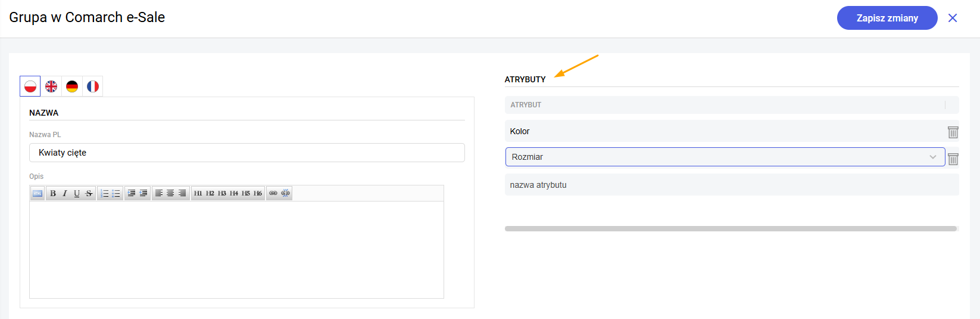This screenshot has width=980, height=319.
Task: Apply bold formatting in description editor
Action: [x=53, y=193]
